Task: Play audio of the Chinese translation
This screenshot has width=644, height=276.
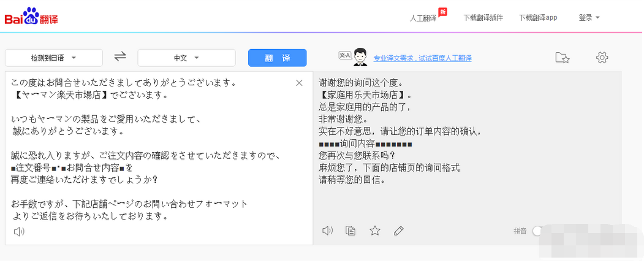Action: click(x=327, y=231)
